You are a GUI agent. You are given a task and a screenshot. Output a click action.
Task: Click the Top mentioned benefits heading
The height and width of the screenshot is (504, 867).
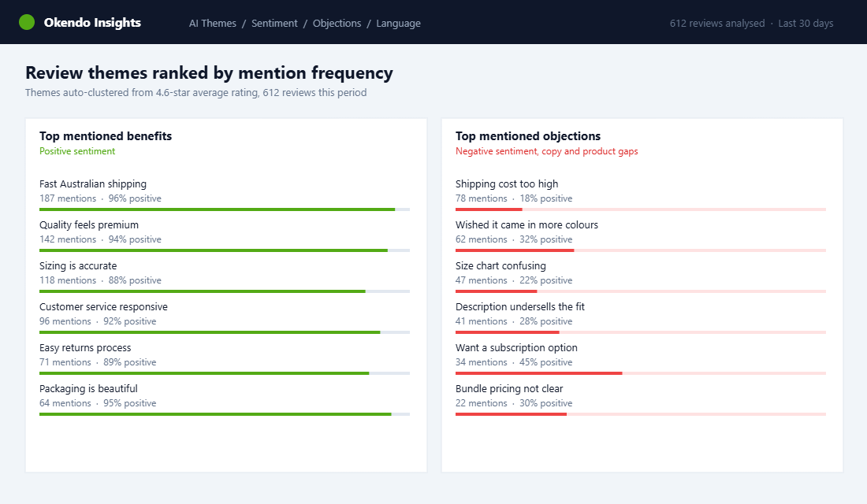tap(106, 136)
